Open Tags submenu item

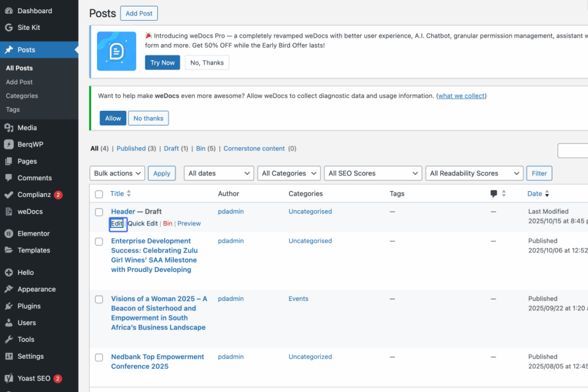click(13, 110)
